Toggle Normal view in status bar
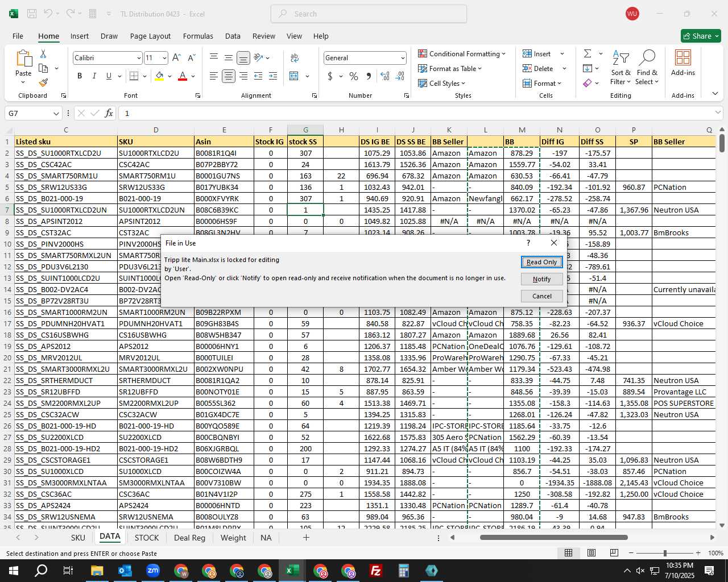728x582 pixels. coord(568,553)
